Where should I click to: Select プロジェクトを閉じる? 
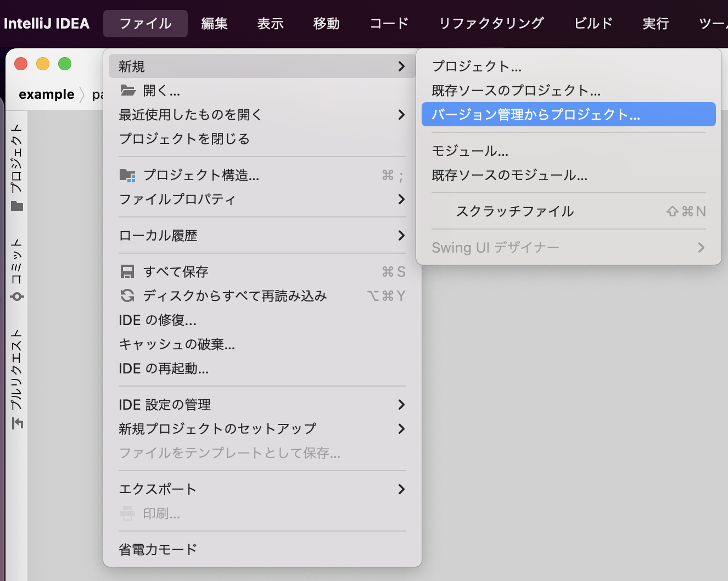pos(262,139)
